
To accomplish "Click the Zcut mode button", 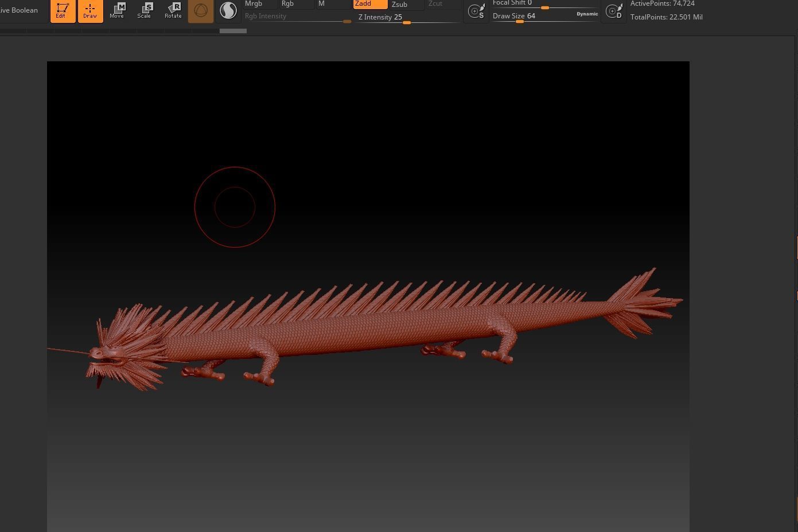I will point(443,4).
